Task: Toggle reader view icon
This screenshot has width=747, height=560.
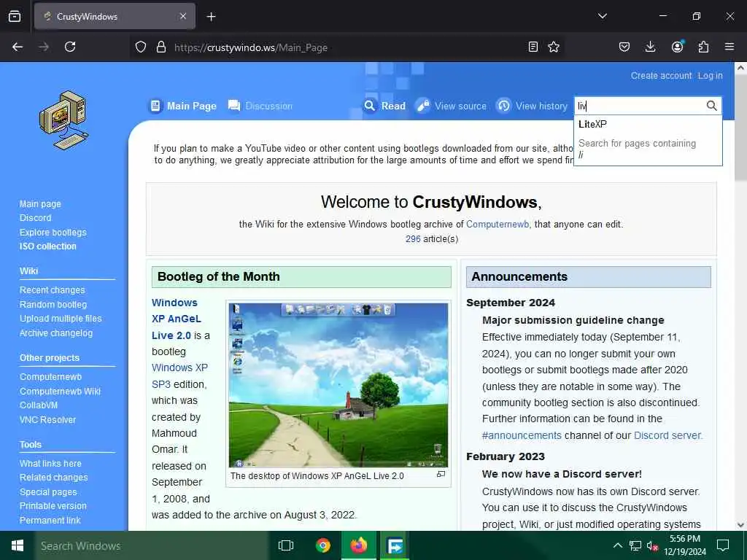Action: pyautogui.click(x=533, y=47)
